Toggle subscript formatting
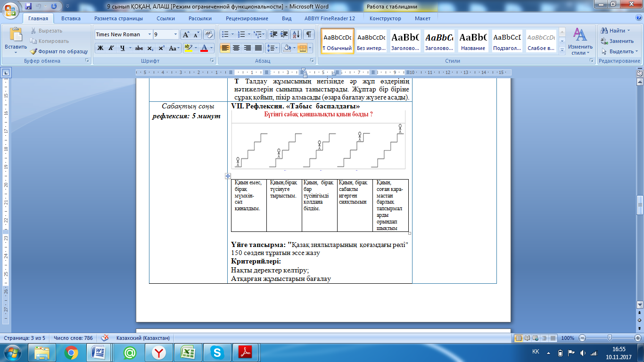 [x=150, y=48]
